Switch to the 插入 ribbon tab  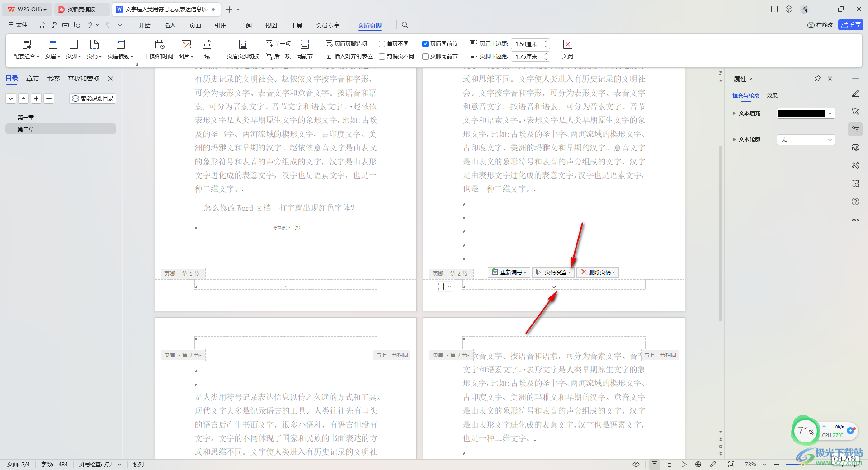(170, 25)
